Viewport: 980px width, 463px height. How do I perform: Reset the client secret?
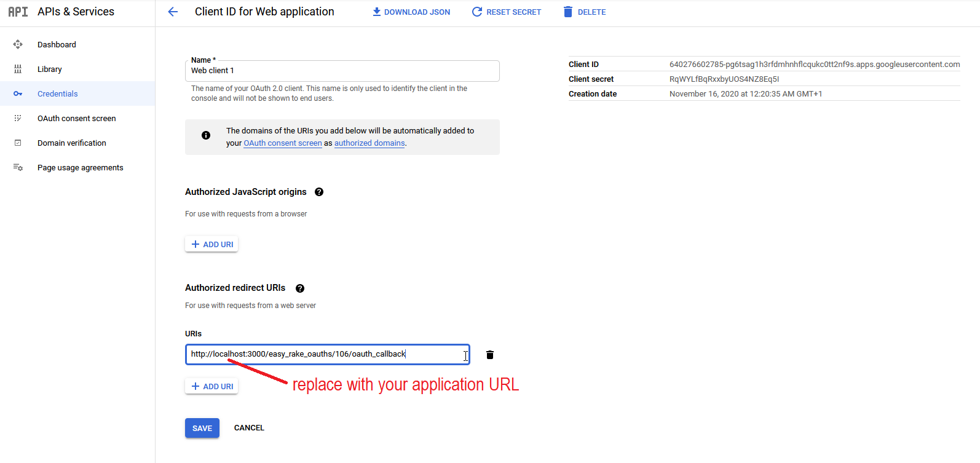click(507, 12)
